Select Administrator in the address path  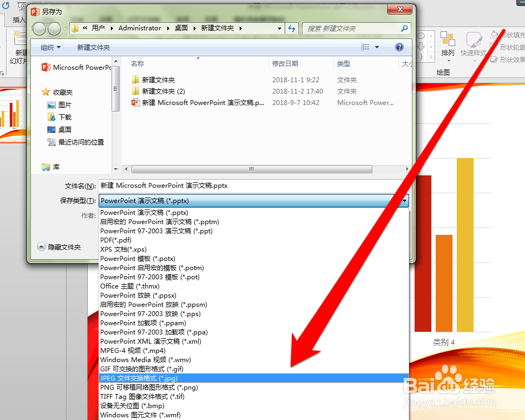[x=140, y=28]
